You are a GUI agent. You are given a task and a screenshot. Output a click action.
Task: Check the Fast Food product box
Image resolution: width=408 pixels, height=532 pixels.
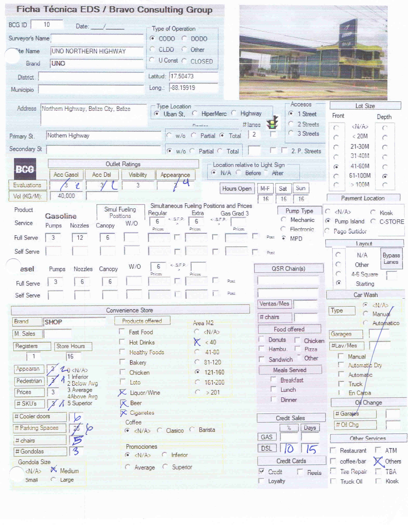coord(122,331)
